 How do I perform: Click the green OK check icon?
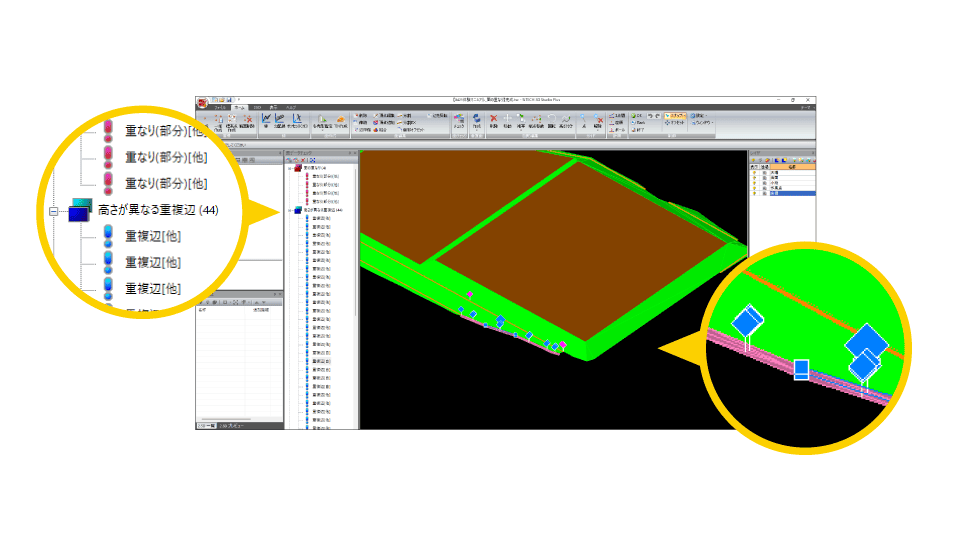(x=635, y=116)
